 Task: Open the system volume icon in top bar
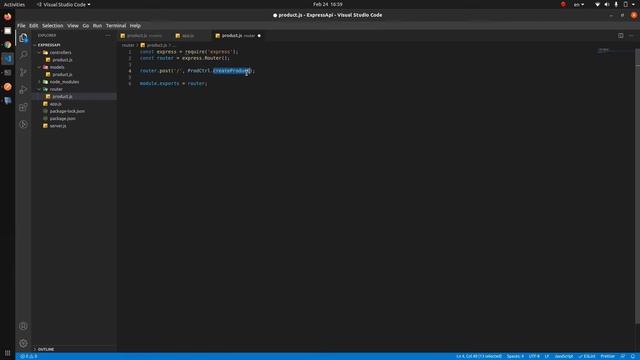(607, 4)
